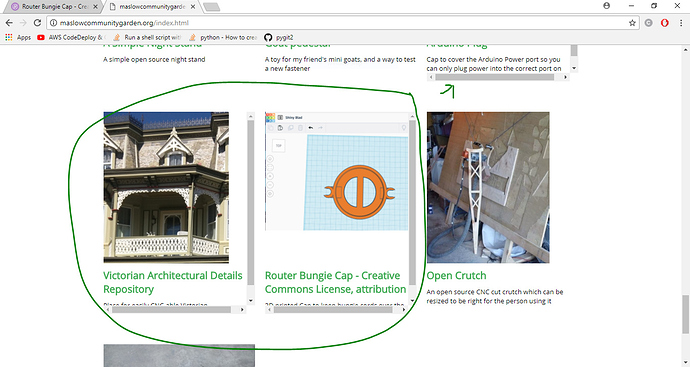Open the AWS CodeDeploy bookmark
The height and width of the screenshot is (367, 690).
point(70,37)
